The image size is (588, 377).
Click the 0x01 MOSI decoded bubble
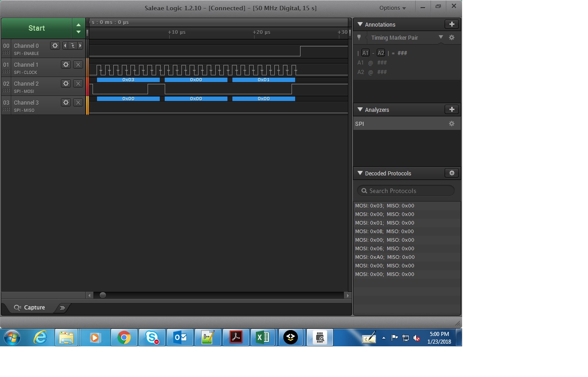tap(264, 80)
